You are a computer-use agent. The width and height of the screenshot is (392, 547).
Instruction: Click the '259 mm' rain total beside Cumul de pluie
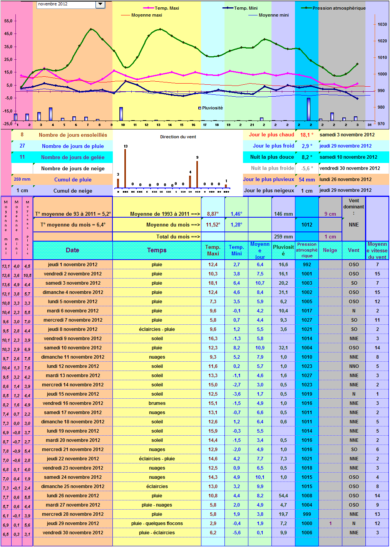[22, 179]
